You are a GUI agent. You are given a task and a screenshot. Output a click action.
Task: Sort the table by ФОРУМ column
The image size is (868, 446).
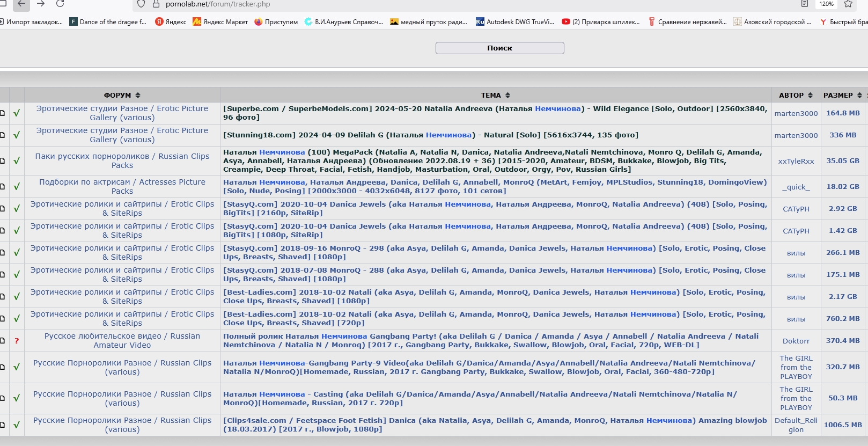click(122, 95)
